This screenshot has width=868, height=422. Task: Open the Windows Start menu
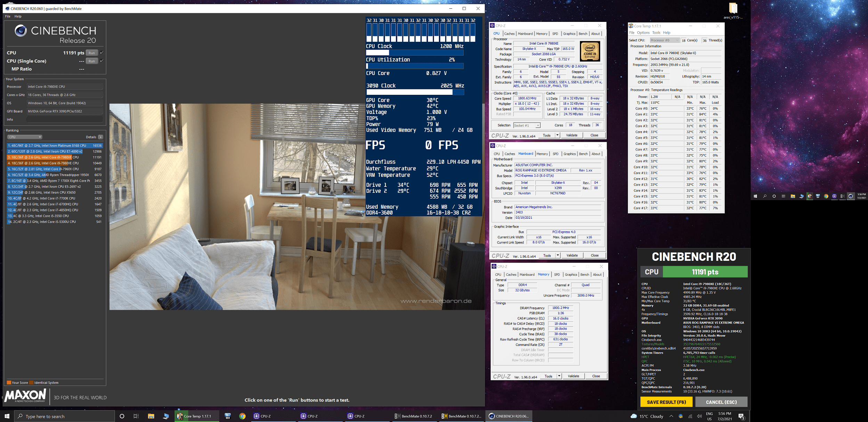(x=7, y=416)
